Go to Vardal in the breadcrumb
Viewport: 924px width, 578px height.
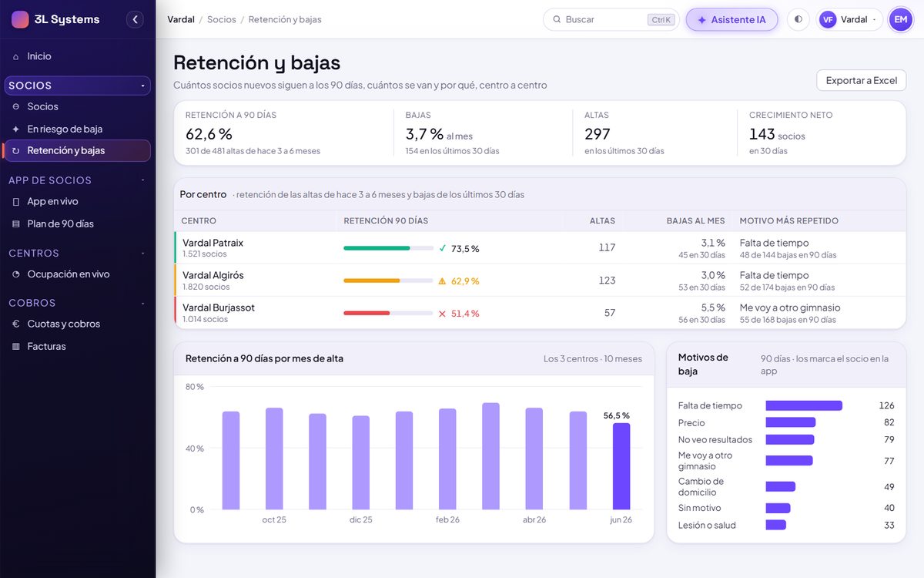181,19
